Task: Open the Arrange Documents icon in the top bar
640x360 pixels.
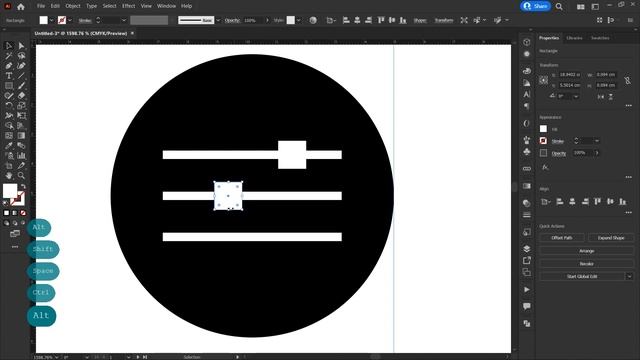Action: coord(580,7)
